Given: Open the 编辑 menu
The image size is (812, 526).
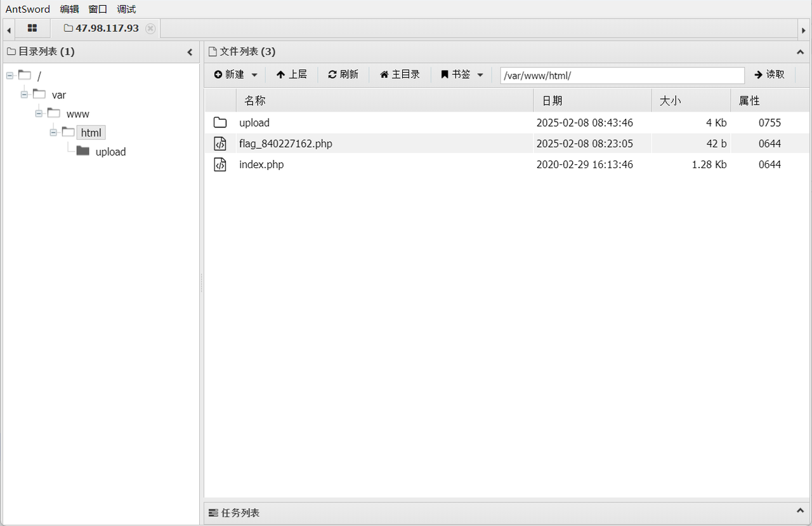Looking at the screenshot, I should pyautogui.click(x=69, y=9).
